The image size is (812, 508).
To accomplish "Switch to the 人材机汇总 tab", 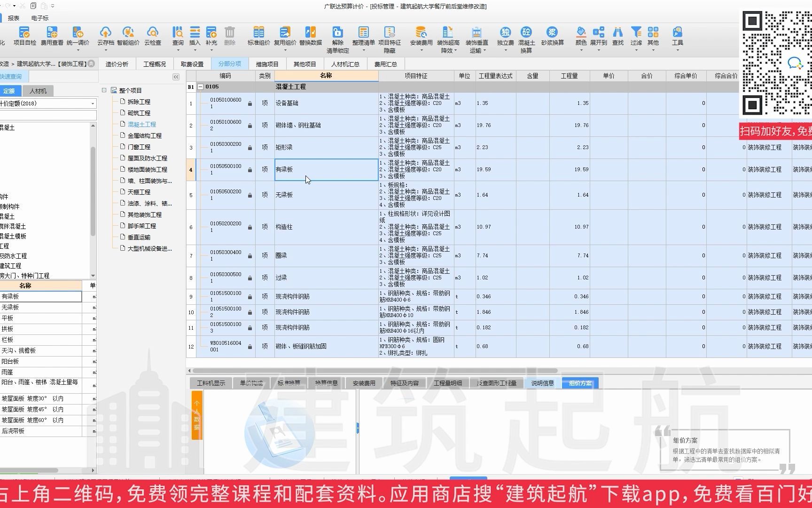I will tap(345, 64).
